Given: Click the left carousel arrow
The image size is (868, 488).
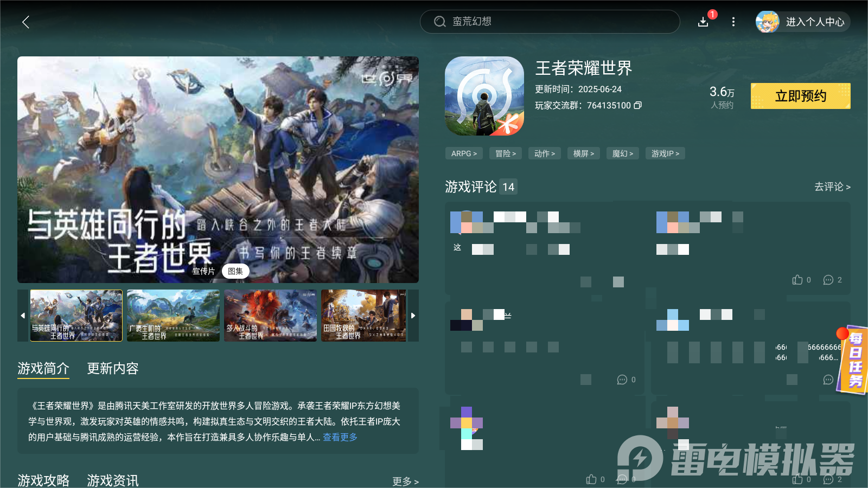Looking at the screenshot, I should [22, 316].
